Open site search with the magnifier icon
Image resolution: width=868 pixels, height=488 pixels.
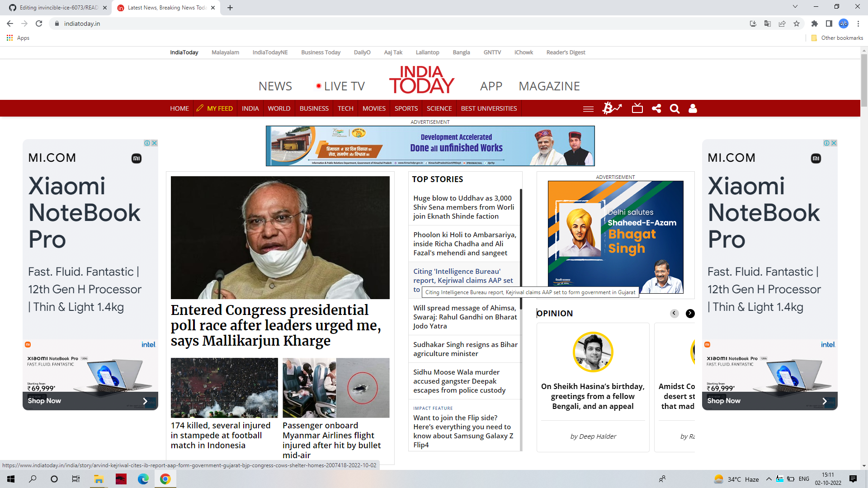coord(675,108)
